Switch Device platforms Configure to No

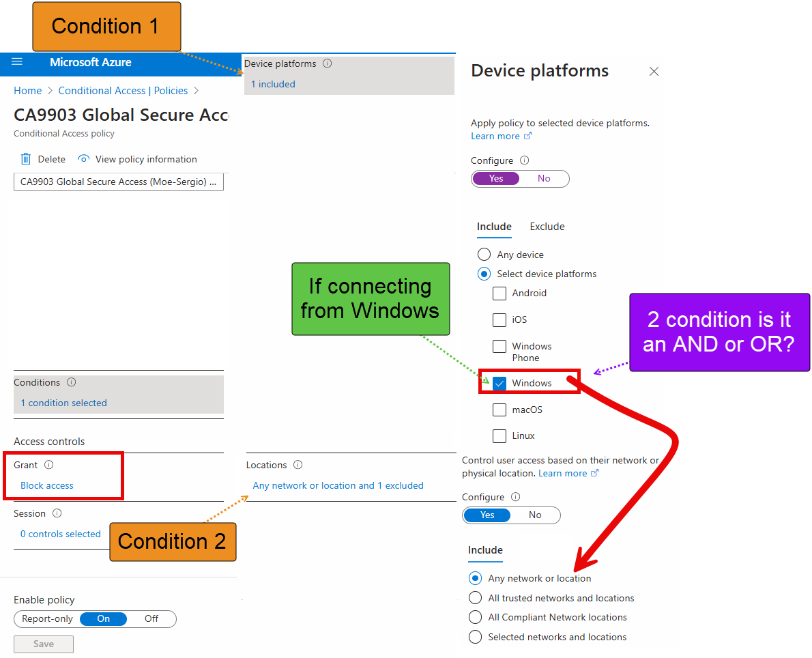click(x=544, y=178)
